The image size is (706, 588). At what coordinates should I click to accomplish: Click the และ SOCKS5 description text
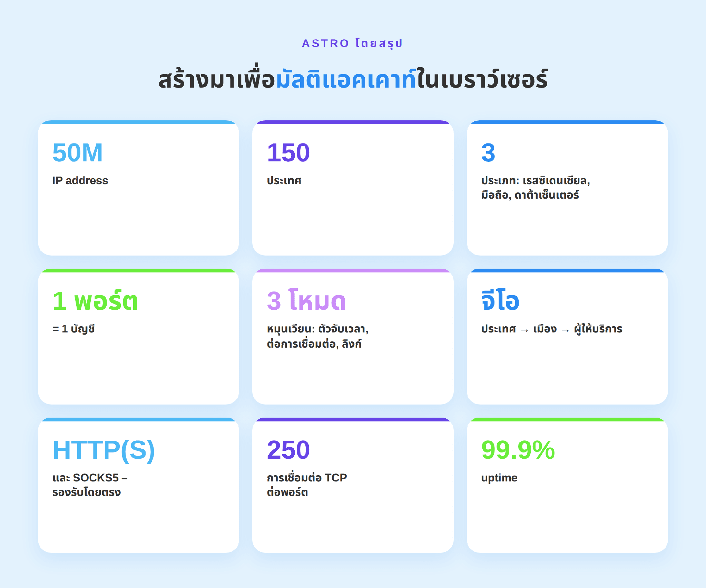90,485
